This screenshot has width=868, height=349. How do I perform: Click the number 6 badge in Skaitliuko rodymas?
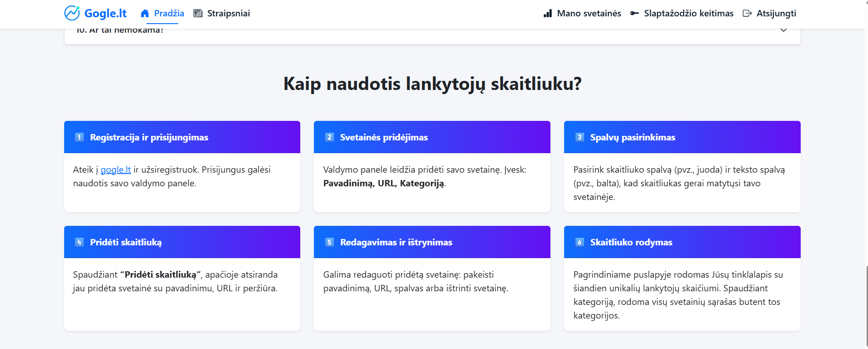580,242
